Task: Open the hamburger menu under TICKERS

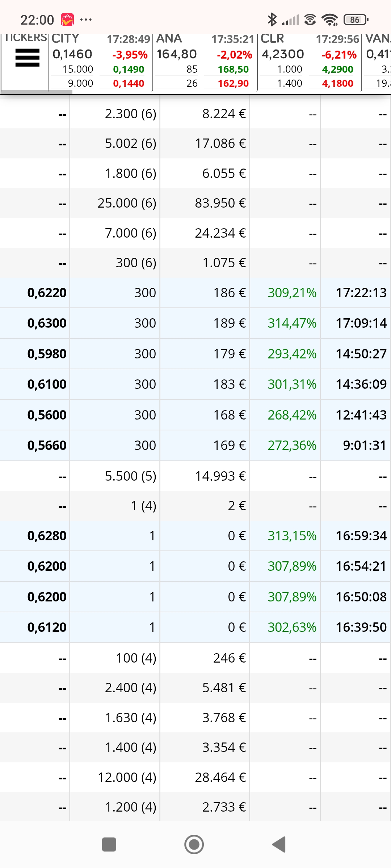Action: (27, 58)
